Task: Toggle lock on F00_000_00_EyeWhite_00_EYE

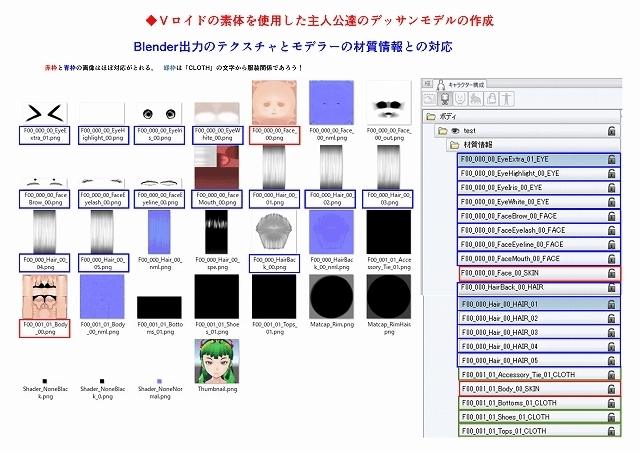Action: (611, 202)
